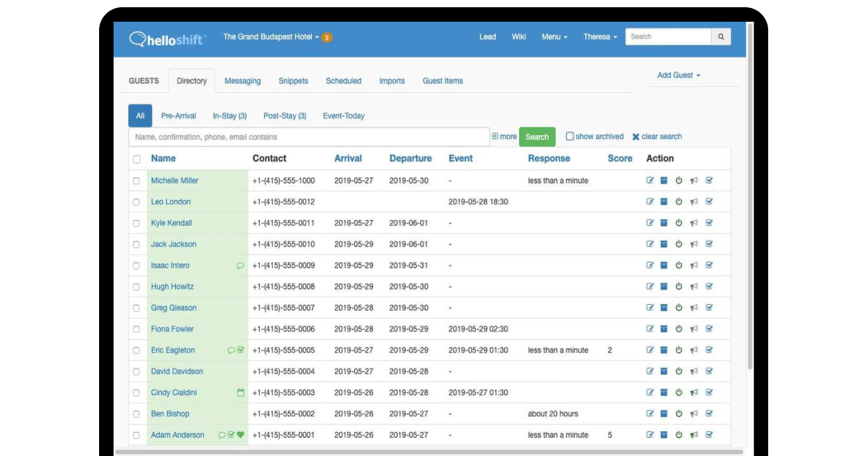Click the power icon for Michelle Miller
The width and height of the screenshot is (868, 456).
(678, 180)
